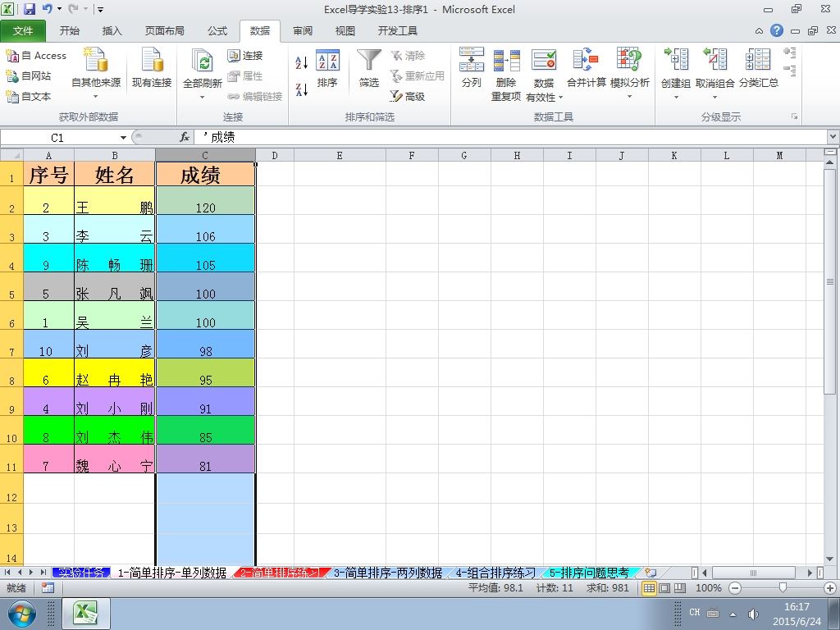Click the 100% zoom level button
Screen dimensions: 840x630
pyautogui.click(x=708, y=587)
